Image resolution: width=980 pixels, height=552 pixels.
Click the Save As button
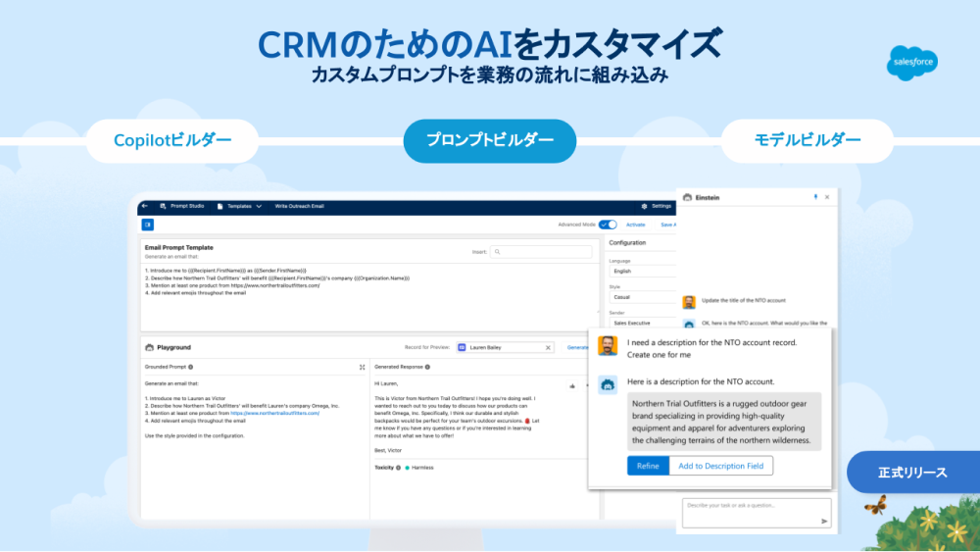668,225
